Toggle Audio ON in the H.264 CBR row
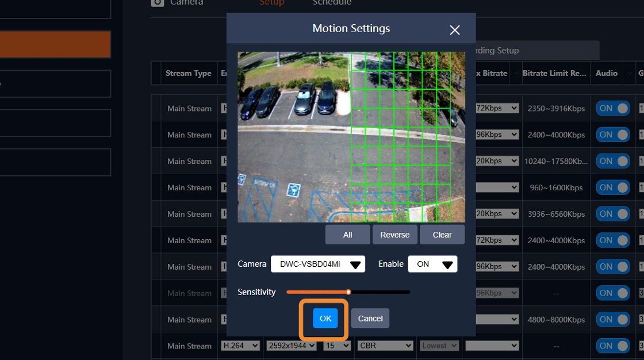Image resolution: width=644 pixels, height=360 pixels. [x=613, y=346]
